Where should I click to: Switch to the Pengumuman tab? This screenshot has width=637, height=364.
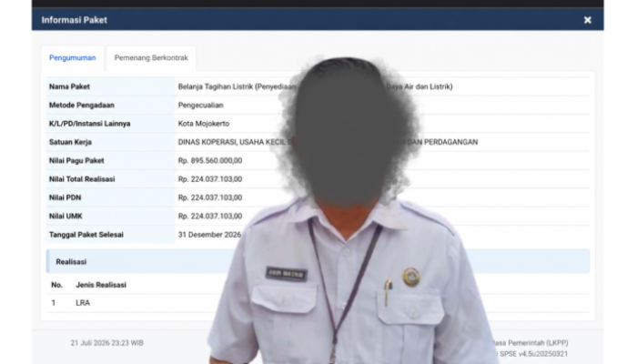tap(72, 57)
